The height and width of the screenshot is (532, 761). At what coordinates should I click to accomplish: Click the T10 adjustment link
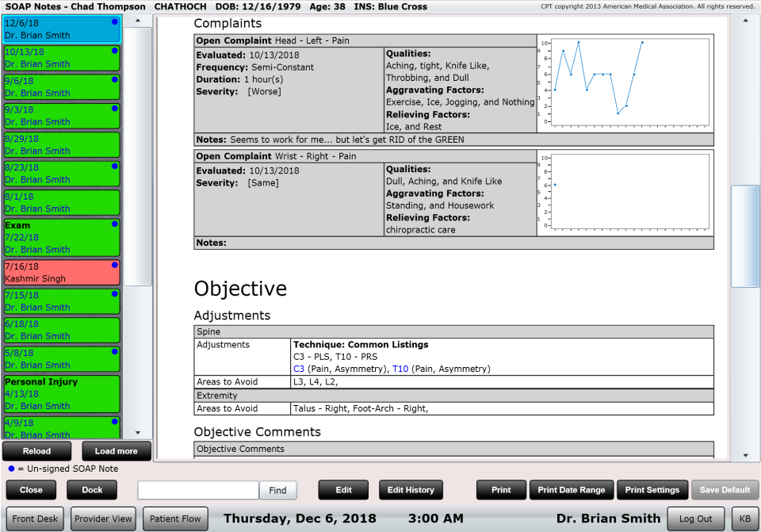(400, 369)
